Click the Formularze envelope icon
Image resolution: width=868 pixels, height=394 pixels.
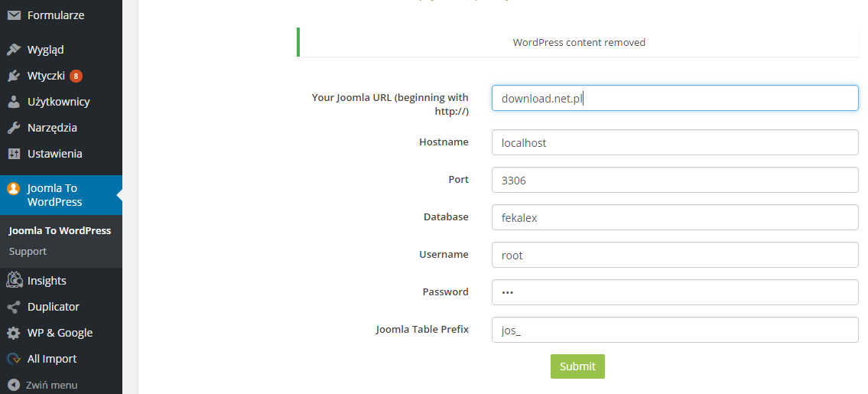click(14, 15)
